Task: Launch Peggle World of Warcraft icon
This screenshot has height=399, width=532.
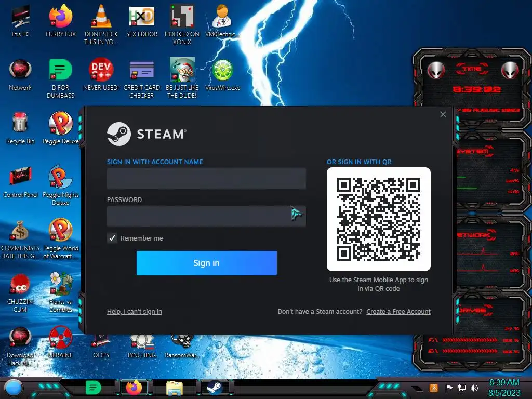Action: [x=60, y=239]
